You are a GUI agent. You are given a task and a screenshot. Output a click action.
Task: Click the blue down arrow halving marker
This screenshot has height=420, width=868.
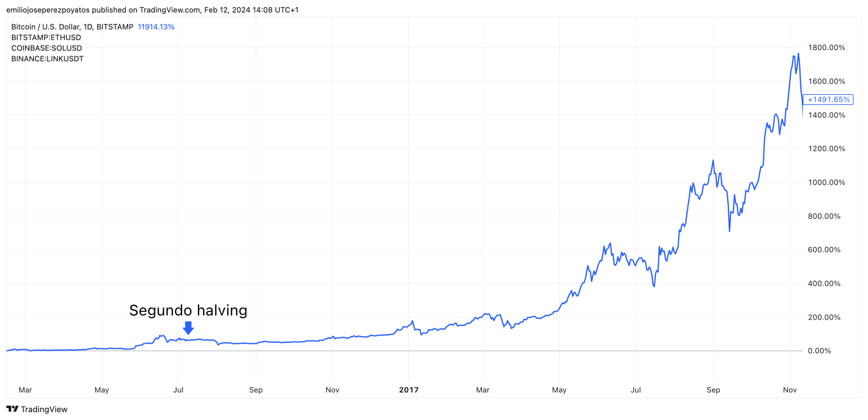(x=188, y=328)
